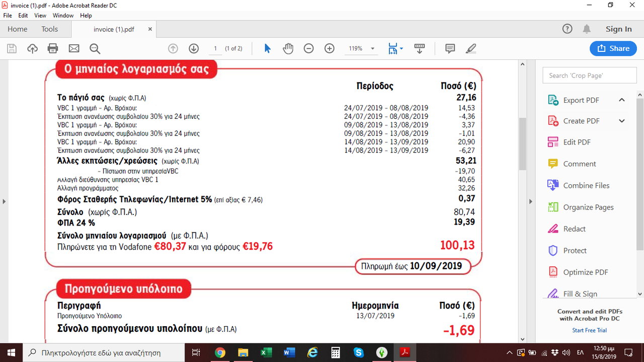Add a sticky note comment

pos(450,48)
